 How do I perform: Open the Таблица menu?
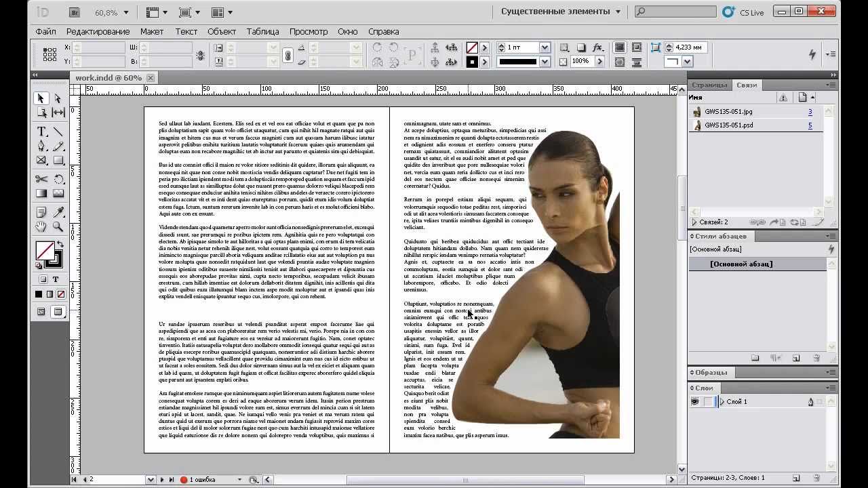tap(262, 31)
